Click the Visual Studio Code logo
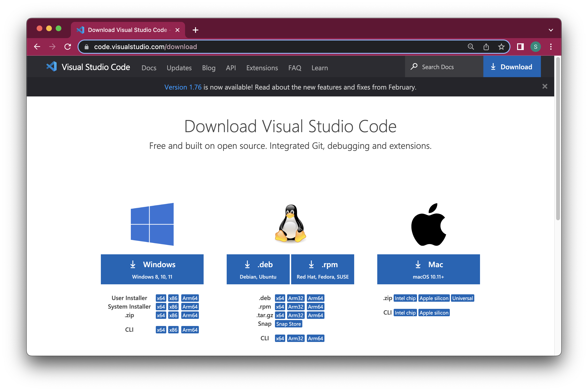588x391 pixels. coord(51,67)
